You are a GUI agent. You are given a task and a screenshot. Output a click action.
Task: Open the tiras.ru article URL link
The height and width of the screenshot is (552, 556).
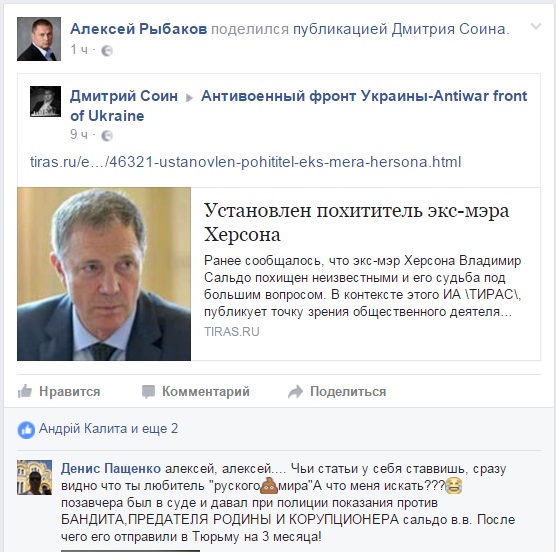tap(245, 162)
